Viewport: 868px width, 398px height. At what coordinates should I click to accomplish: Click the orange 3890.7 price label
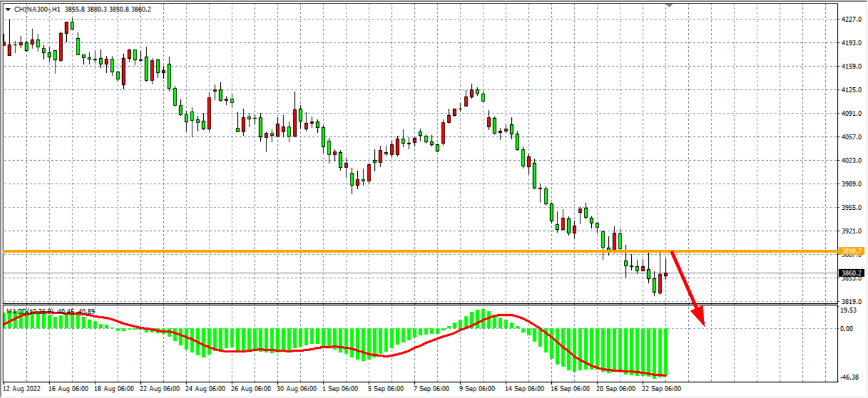[x=851, y=251]
